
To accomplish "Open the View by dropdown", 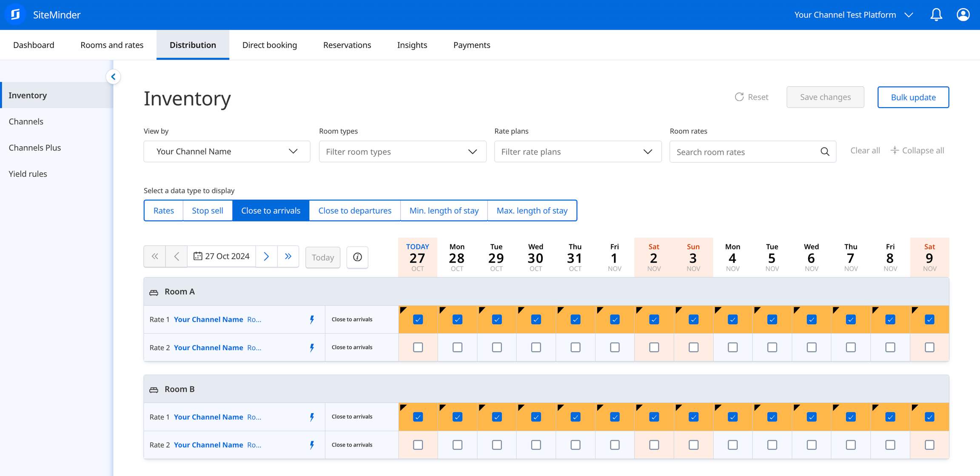I will 227,151.
